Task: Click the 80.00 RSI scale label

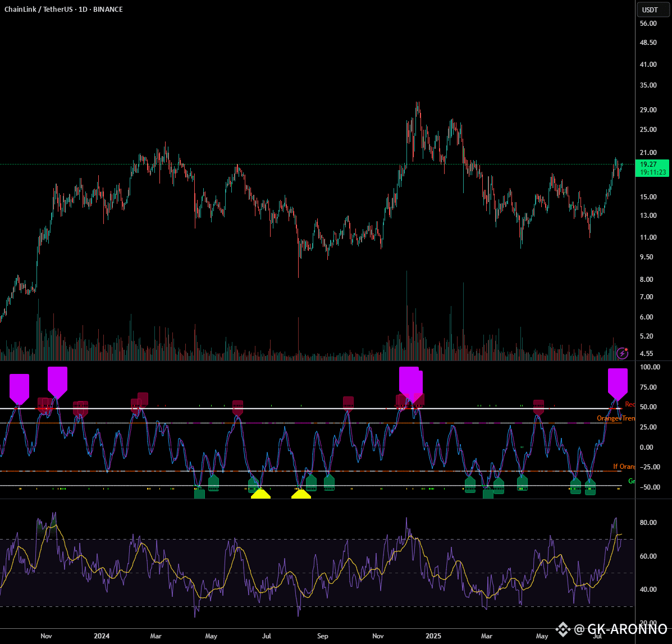Action: point(648,523)
